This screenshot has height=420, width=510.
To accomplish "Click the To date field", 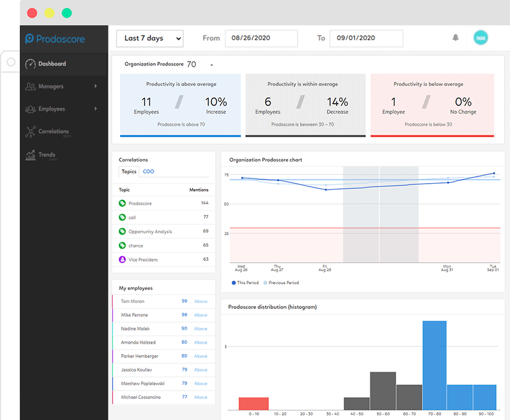I will click(366, 38).
